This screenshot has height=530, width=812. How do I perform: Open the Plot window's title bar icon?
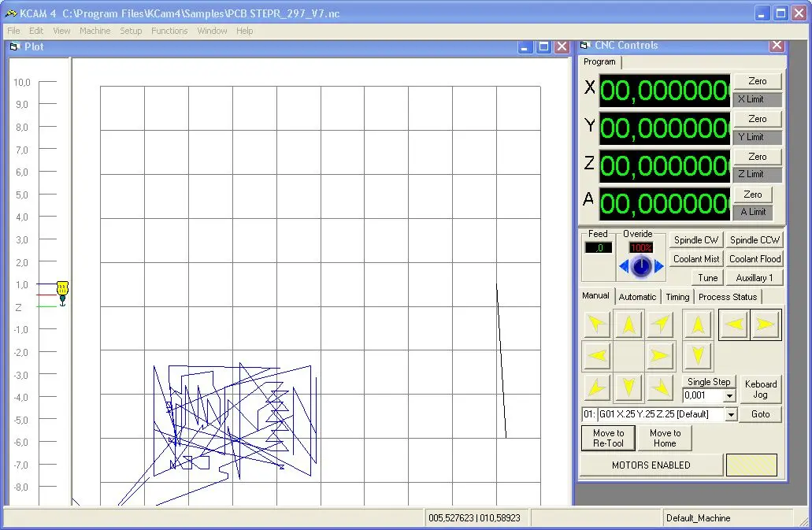14,46
